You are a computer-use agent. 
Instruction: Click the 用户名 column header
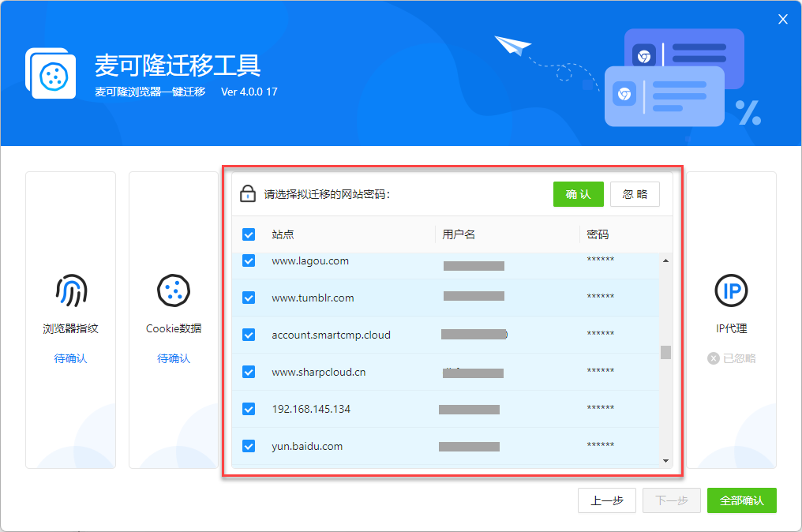point(459,234)
